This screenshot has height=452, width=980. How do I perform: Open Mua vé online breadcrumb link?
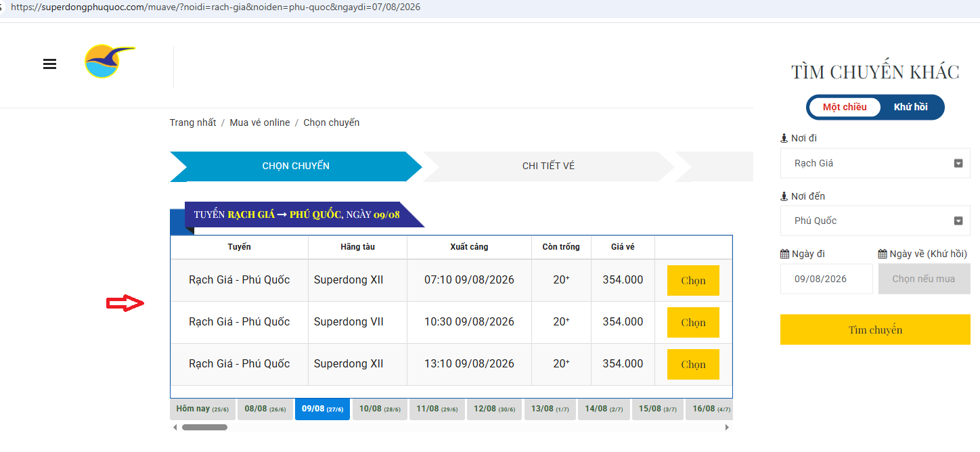click(x=260, y=122)
